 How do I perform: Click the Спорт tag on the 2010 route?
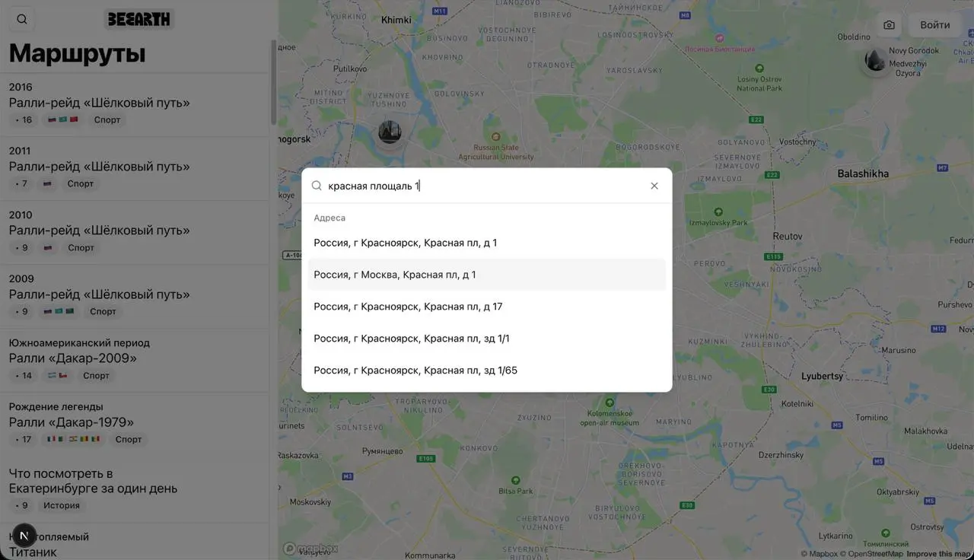(81, 247)
